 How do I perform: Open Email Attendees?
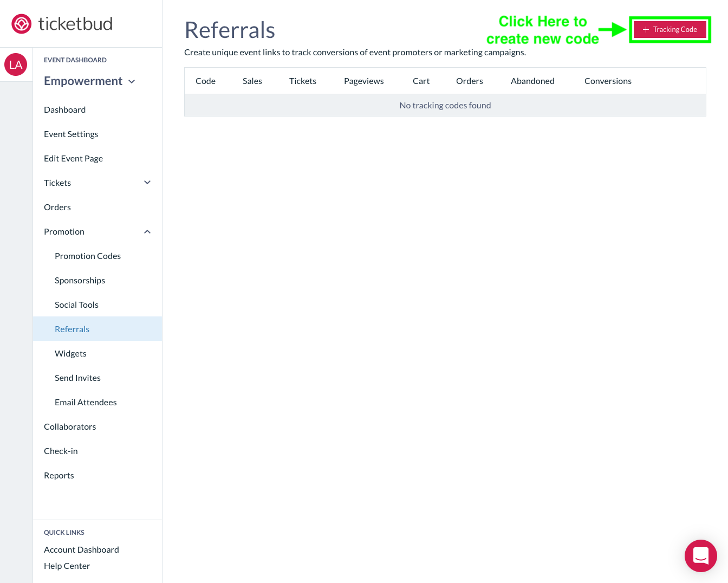[86, 402]
